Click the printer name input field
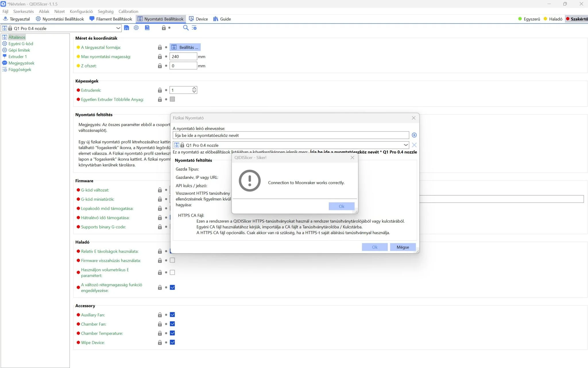This screenshot has width=588, height=368. pos(291,135)
